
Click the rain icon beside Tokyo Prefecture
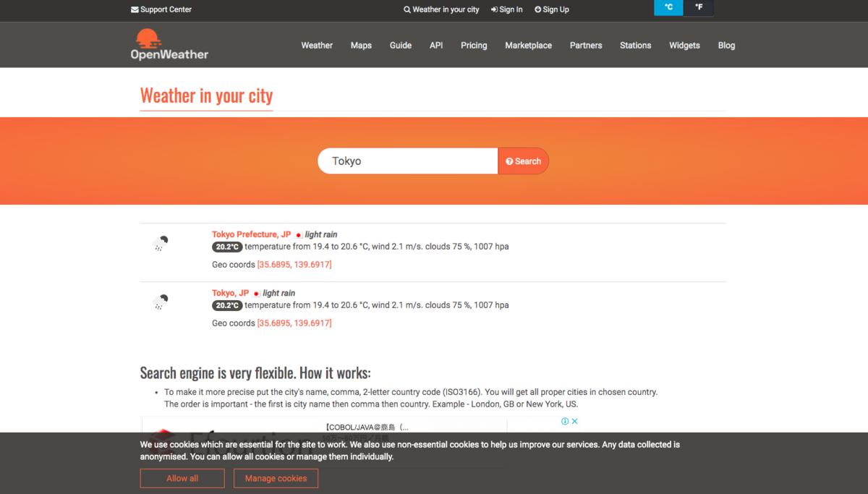click(x=161, y=243)
